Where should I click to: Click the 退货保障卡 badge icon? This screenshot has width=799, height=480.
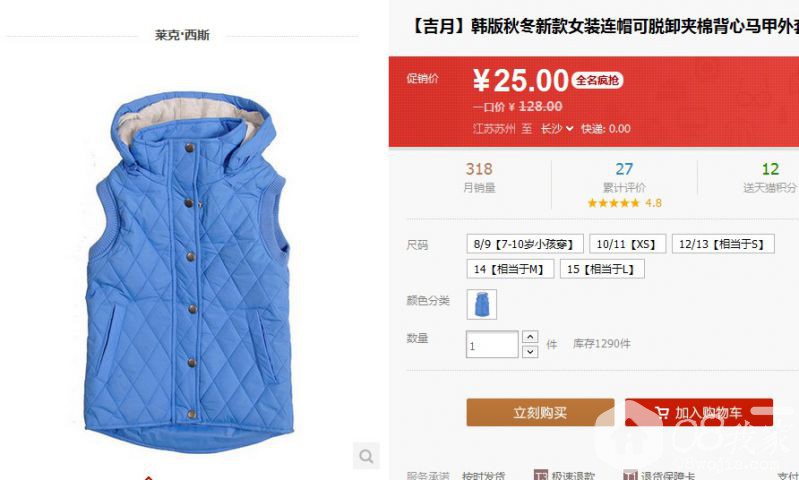tap(630, 475)
